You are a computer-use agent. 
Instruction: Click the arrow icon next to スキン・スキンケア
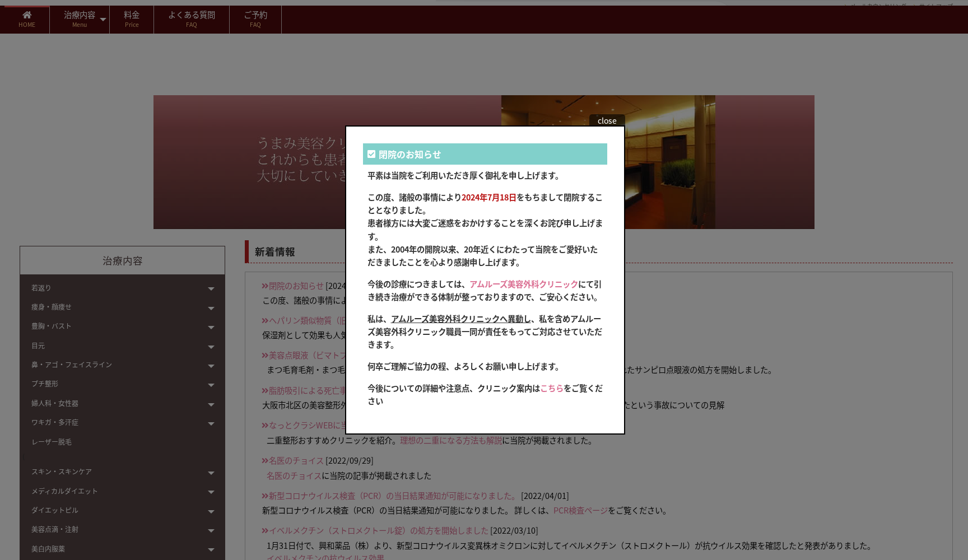[211, 473]
